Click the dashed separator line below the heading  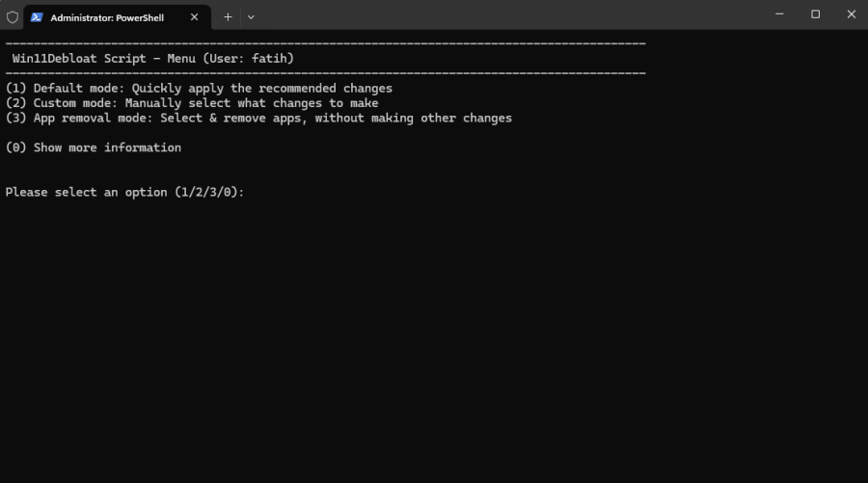click(x=325, y=73)
